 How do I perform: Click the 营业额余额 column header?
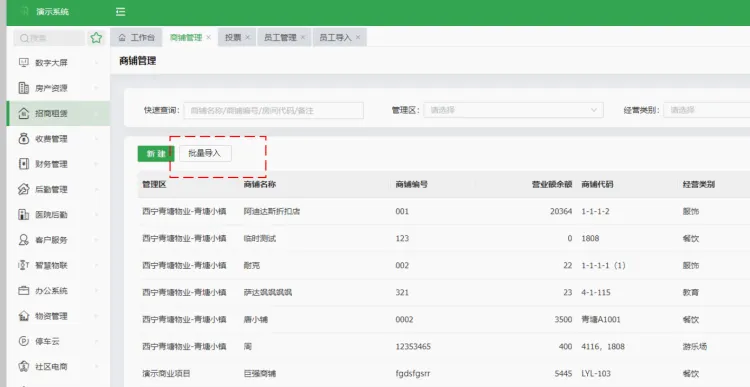pos(552,184)
